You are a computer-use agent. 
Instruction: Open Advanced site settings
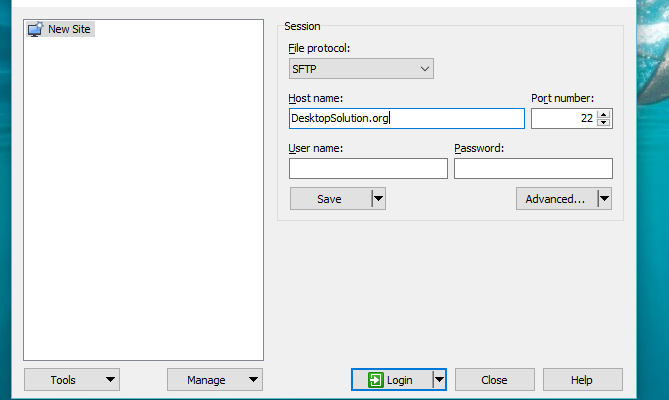pos(555,199)
